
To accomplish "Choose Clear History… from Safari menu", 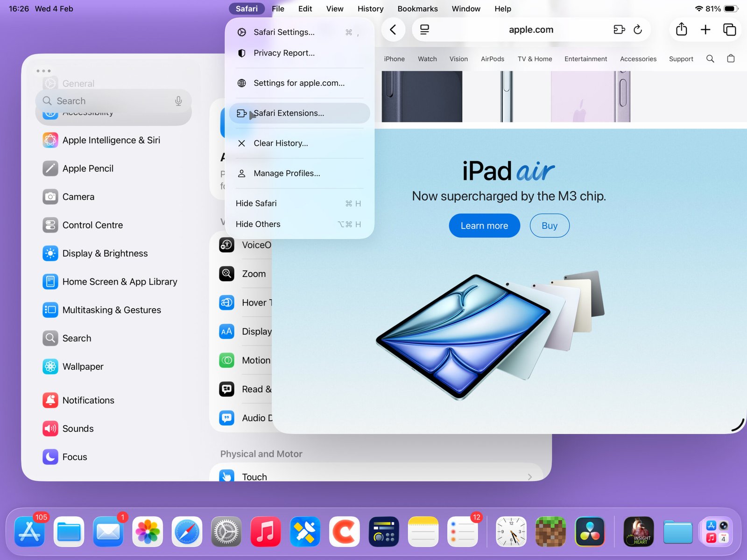I will [x=299, y=143].
